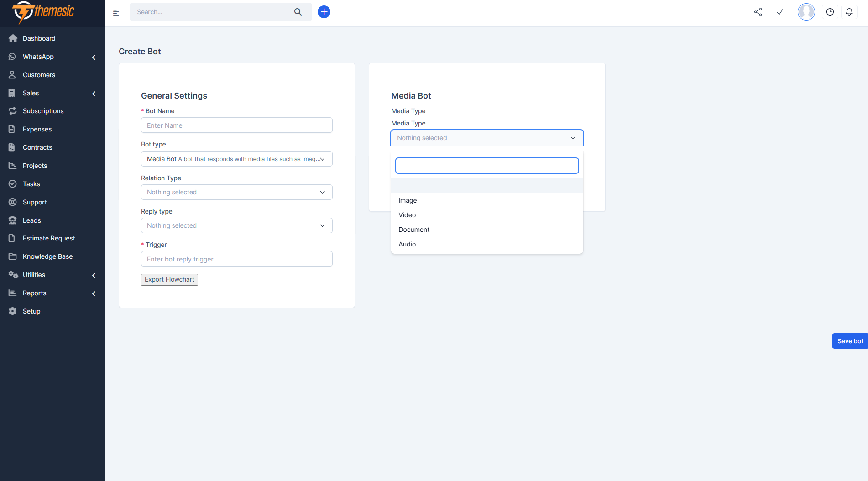Go to Customers page
Image resolution: width=868 pixels, height=481 pixels.
click(x=39, y=75)
